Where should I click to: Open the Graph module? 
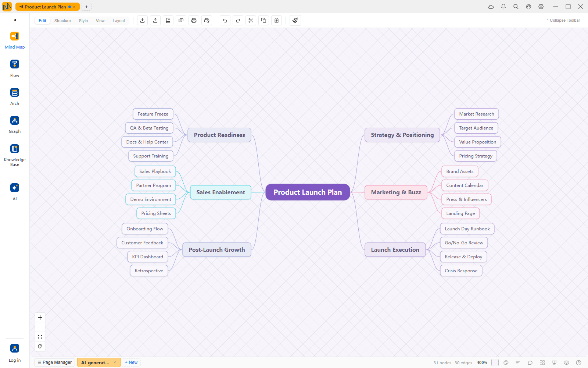tap(15, 125)
